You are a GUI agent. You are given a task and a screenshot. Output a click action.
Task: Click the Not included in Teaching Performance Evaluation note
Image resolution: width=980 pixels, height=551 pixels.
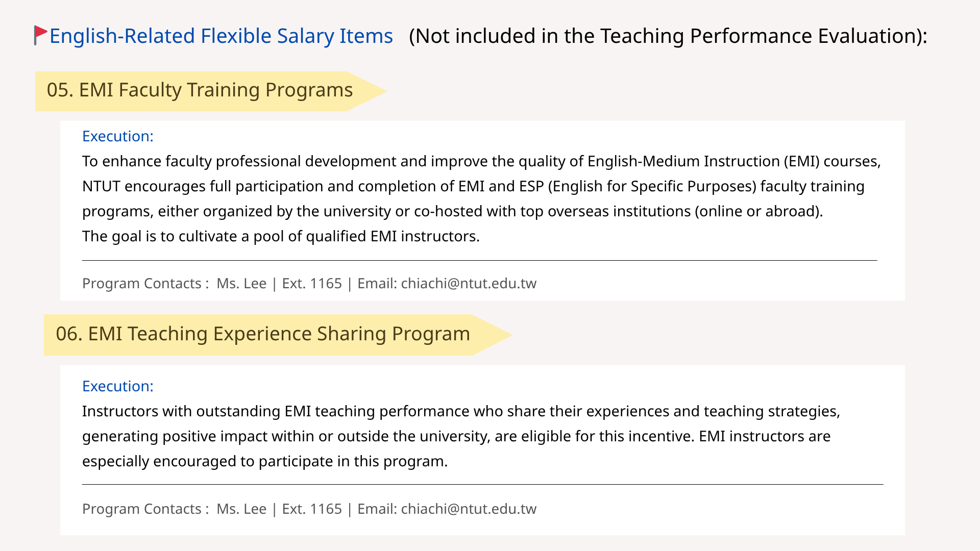pos(668,36)
